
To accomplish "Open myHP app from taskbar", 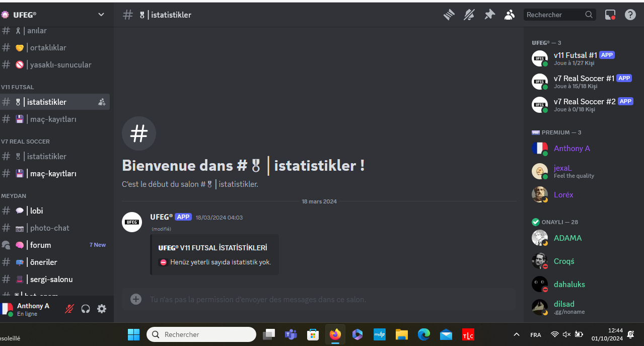I will 379,334.
